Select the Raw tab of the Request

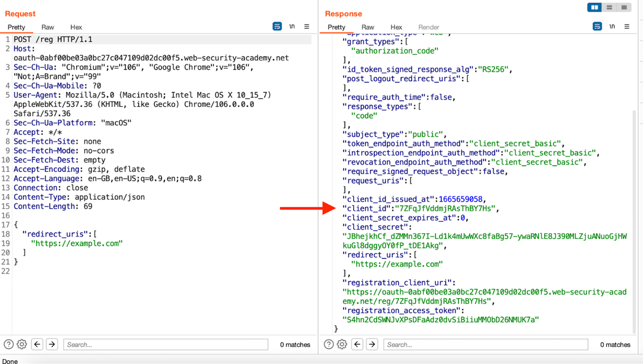pyautogui.click(x=47, y=27)
